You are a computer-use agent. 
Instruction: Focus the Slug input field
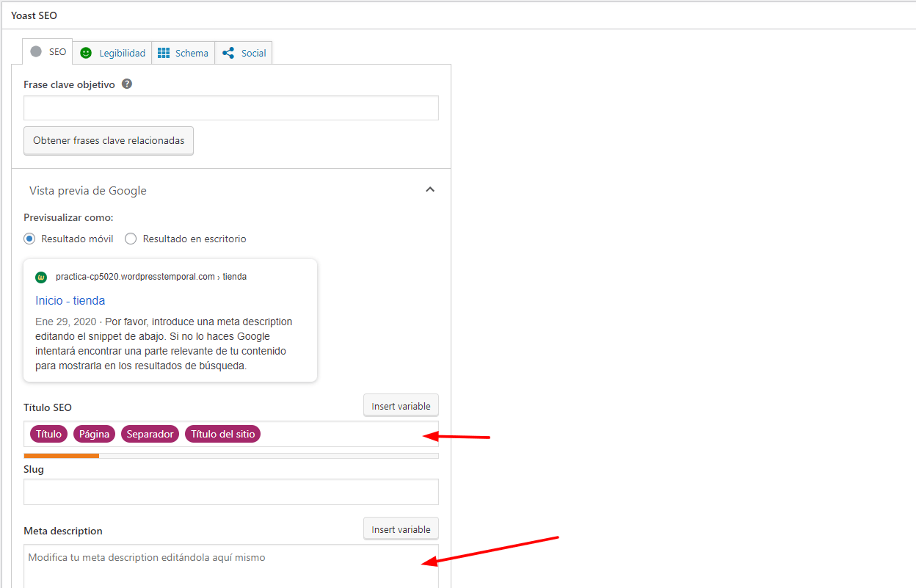(x=231, y=492)
